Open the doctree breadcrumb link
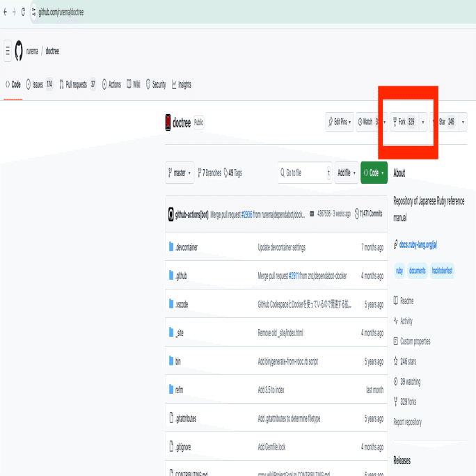The width and height of the screenshot is (476, 476). [52, 51]
